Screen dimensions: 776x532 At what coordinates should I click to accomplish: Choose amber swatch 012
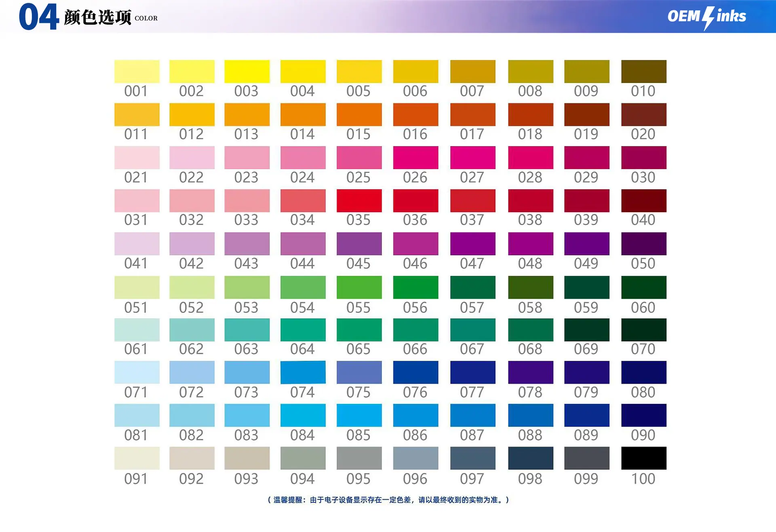tap(192, 114)
